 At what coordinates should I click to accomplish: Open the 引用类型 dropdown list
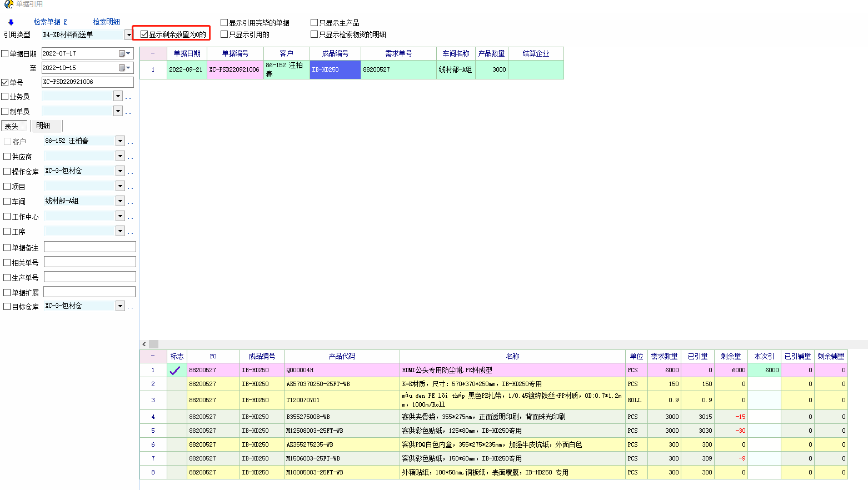click(x=128, y=34)
